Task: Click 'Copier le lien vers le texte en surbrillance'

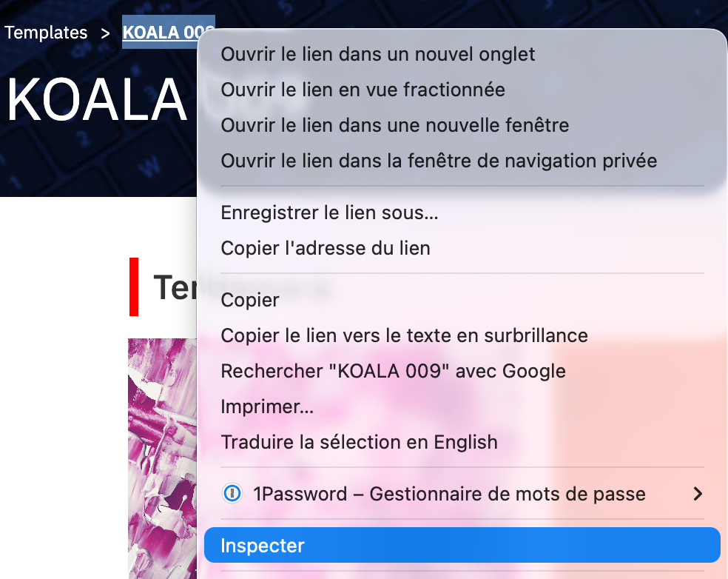Action: pos(404,335)
